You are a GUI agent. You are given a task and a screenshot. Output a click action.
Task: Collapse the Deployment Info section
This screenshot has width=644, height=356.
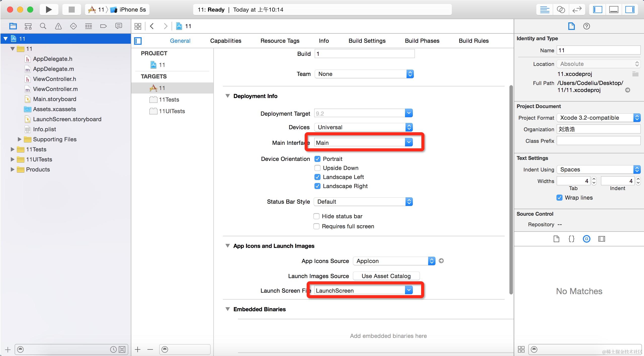(228, 96)
